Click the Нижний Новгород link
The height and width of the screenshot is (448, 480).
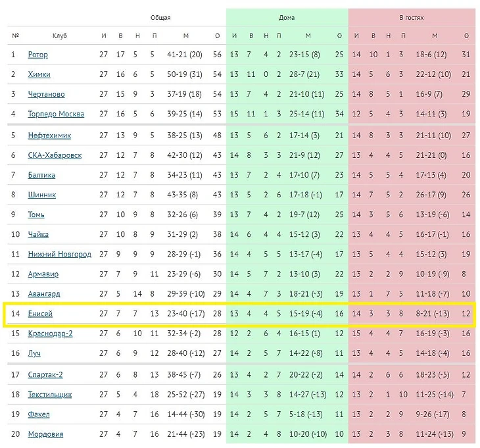59,254
